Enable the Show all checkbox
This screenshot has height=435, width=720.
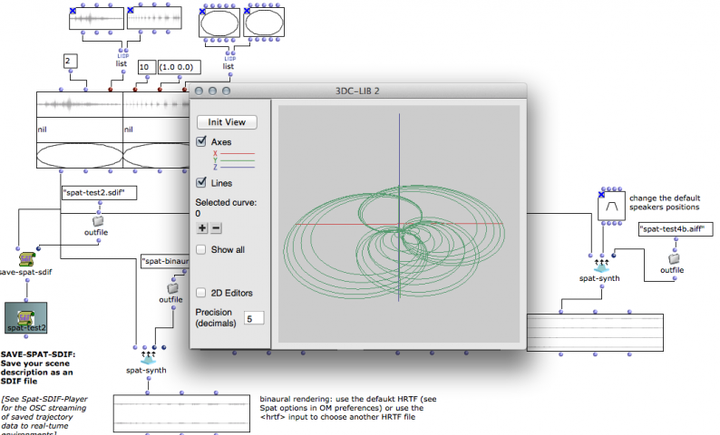202,249
